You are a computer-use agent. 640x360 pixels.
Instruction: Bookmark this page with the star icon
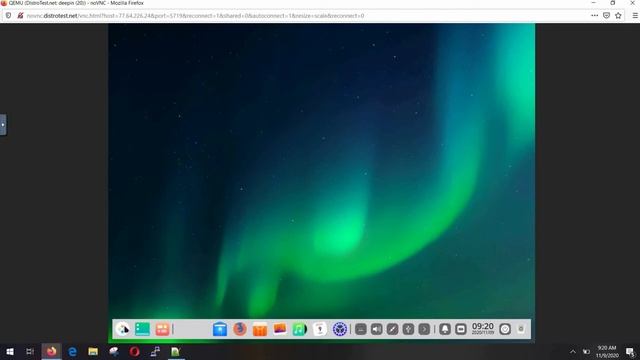click(618, 16)
